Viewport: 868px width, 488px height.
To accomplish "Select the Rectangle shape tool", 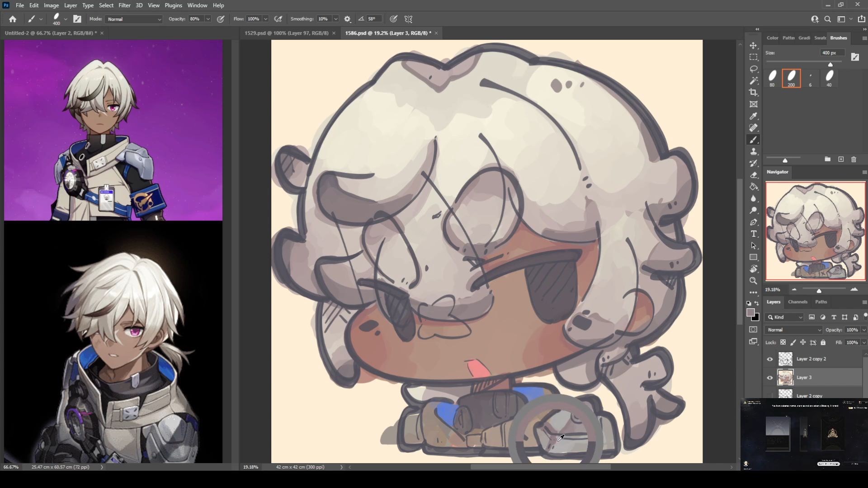I will click(753, 258).
